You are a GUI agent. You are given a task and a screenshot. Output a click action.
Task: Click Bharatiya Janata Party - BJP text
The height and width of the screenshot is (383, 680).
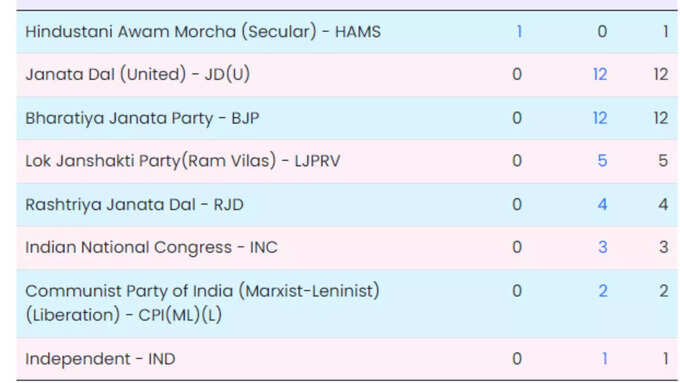point(142,118)
